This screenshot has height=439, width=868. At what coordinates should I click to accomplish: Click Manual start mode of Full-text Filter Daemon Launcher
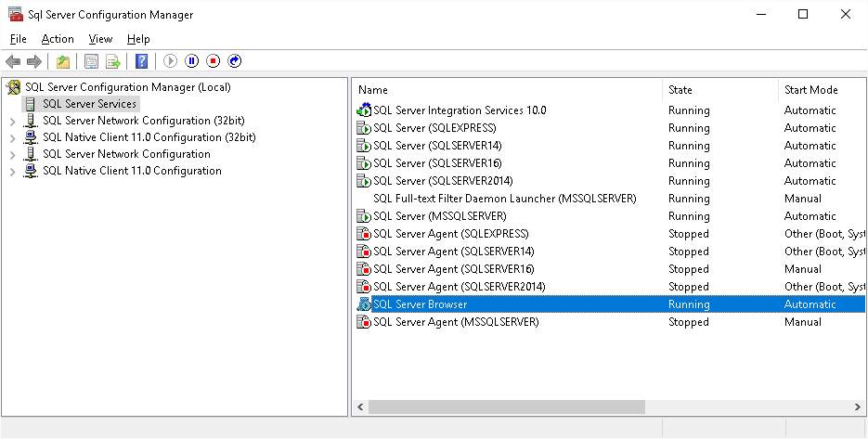tap(803, 199)
